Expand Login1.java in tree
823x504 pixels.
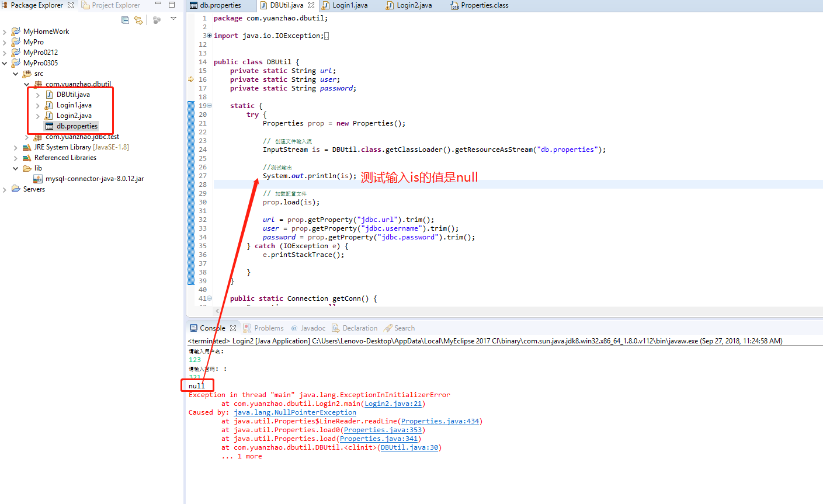tap(38, 105)
